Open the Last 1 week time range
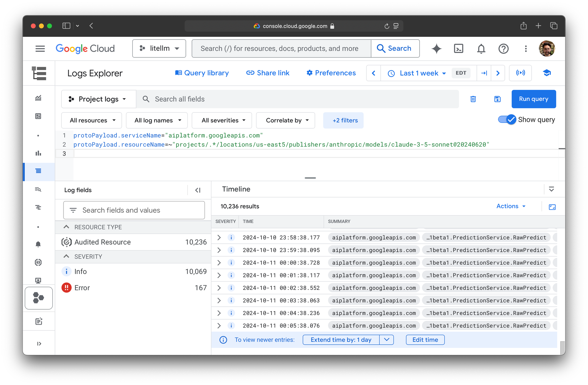This screenshot has height=385, width=588. click(x=419, y=73)
